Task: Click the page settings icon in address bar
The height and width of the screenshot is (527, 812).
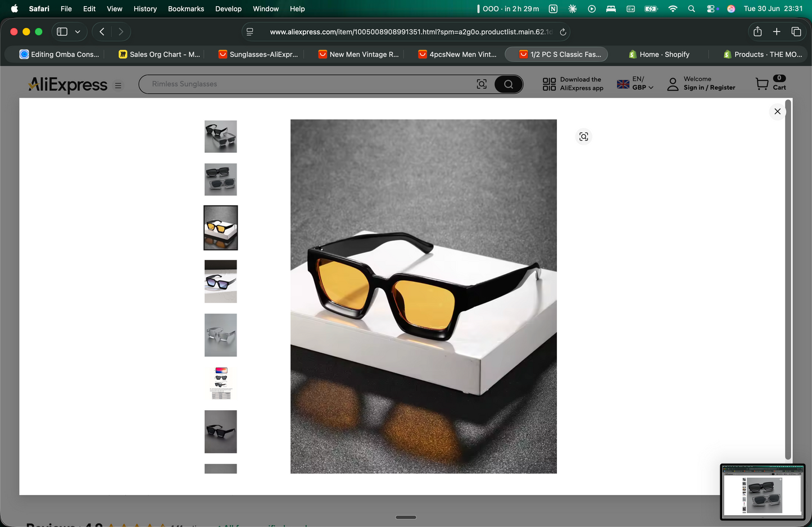Action: [x=250, y=32]
